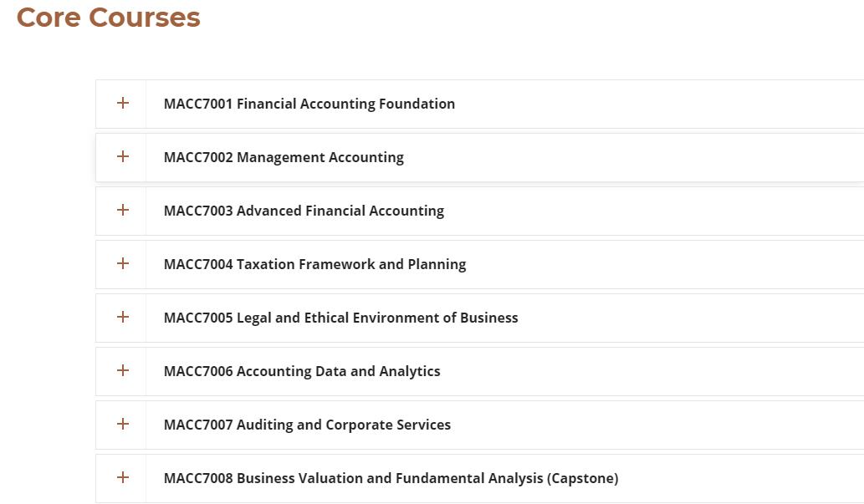Expand MACC7001 Financial Accounting Foundation title
Viewport: 864px width, 504px height.
tap(309, 104)
